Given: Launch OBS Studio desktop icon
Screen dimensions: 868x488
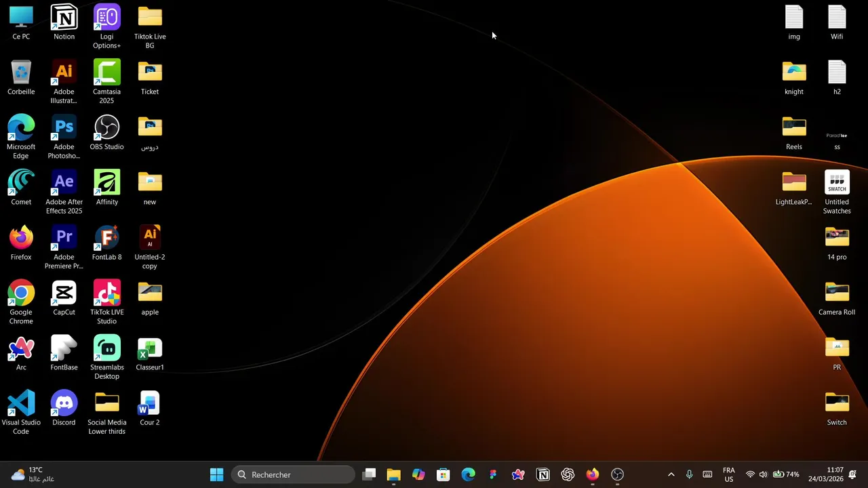Looking at the screenshot, I should 106,133.
